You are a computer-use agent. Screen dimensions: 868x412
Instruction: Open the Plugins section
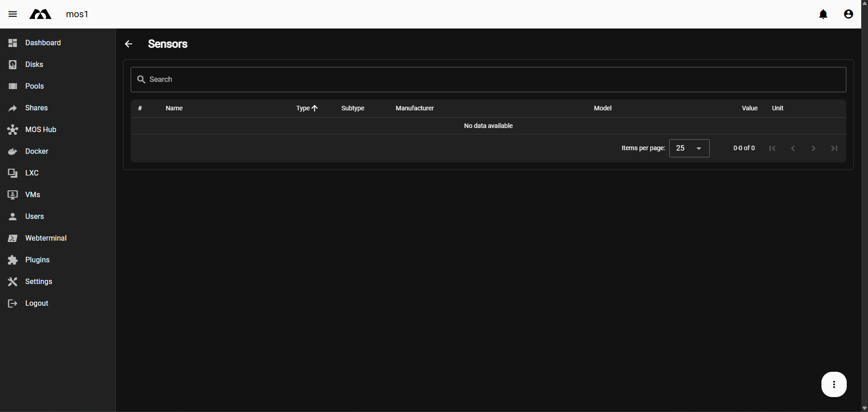37,260
